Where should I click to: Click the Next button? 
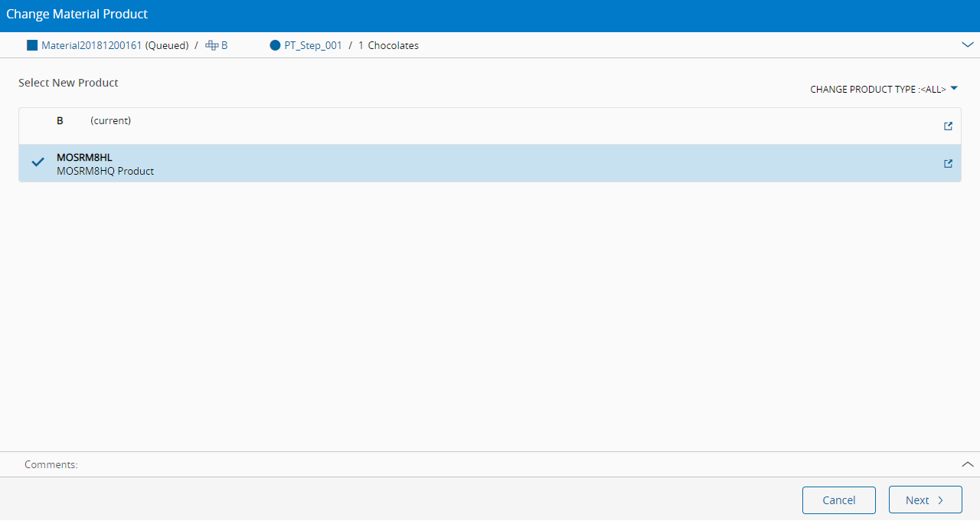[926, 500]
